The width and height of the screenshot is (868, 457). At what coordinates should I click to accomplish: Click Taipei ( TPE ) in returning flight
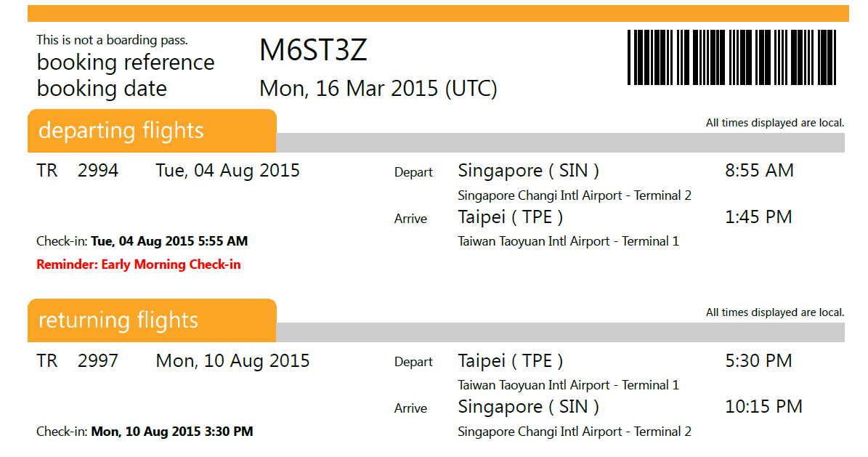pos(511,361)
